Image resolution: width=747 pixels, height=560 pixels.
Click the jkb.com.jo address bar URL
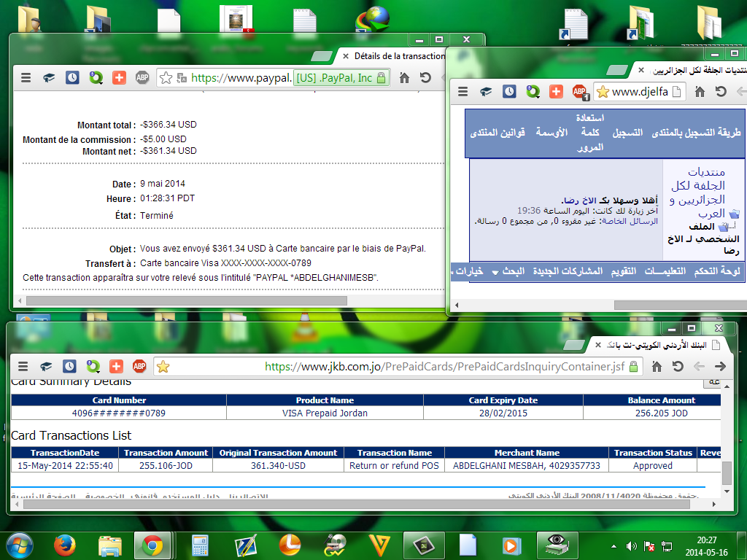point(444,366)
